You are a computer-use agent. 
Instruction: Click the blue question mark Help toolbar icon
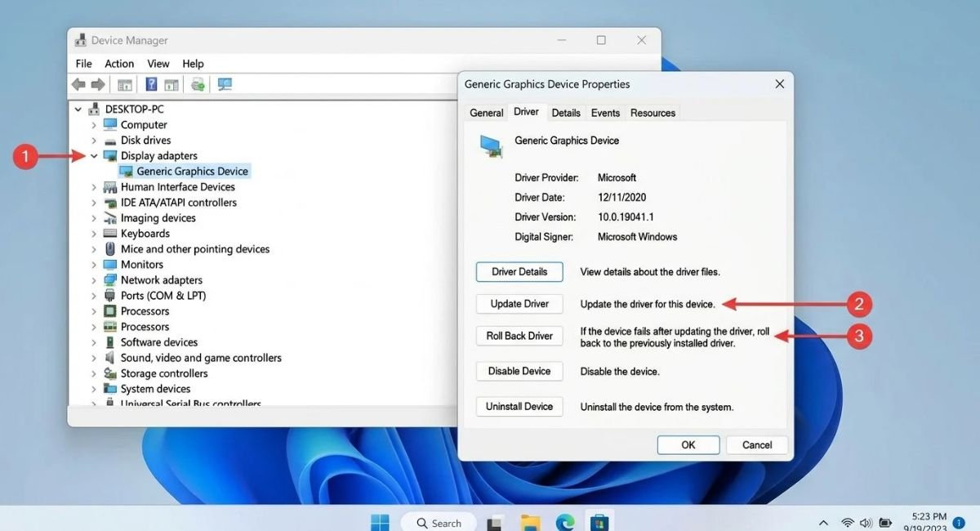(x=151, y=84)
